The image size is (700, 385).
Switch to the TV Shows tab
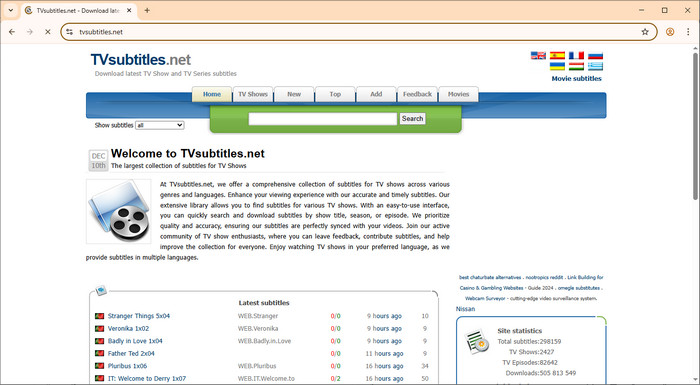(253, 94)
